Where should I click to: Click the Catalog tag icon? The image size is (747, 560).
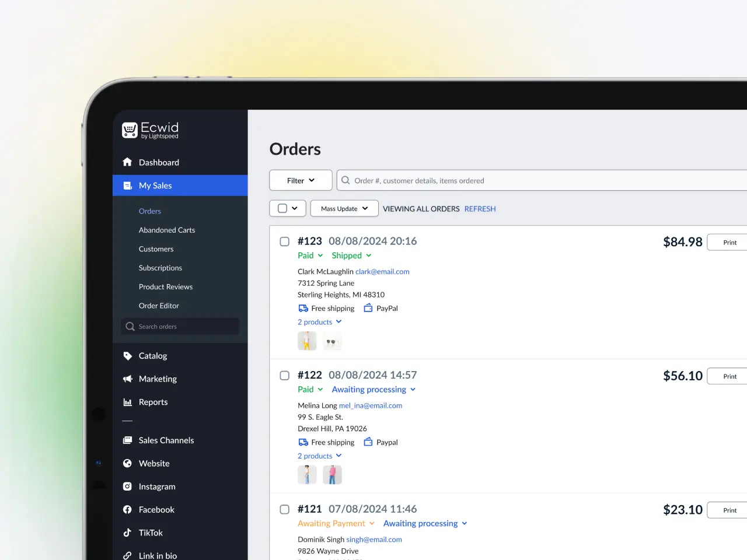click(127, 356)
